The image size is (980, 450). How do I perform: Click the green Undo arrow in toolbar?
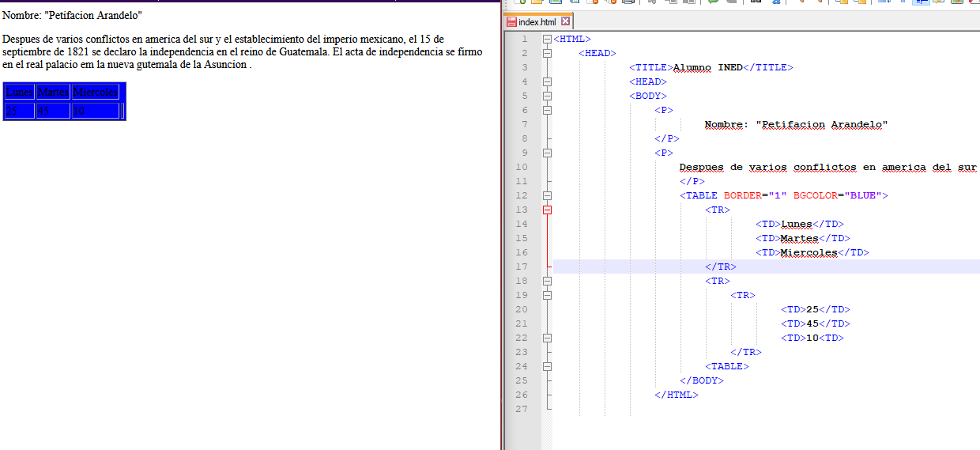pyautogui.click(x=712, y=2)
